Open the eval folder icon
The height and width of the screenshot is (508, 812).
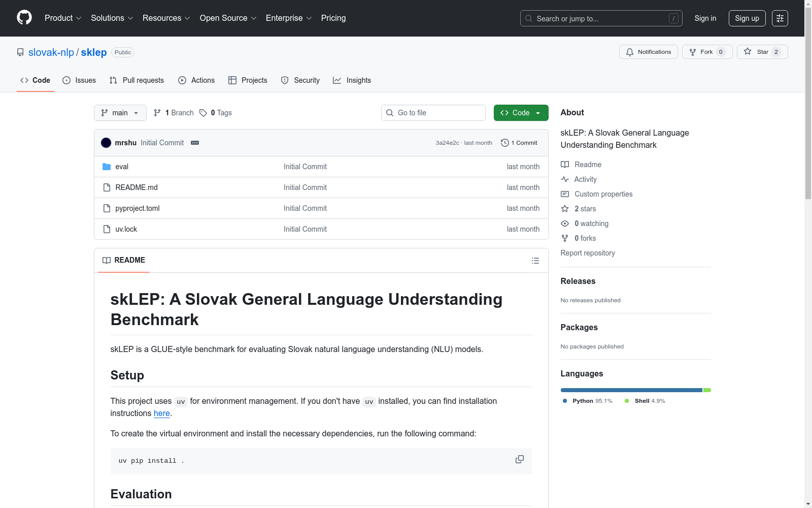107,167
